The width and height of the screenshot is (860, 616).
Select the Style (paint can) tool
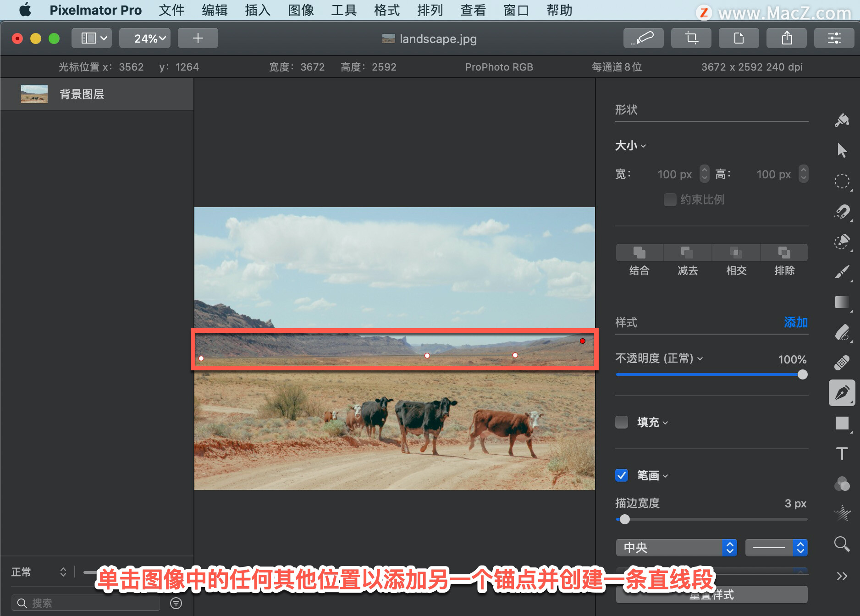(x=842, y=120)
